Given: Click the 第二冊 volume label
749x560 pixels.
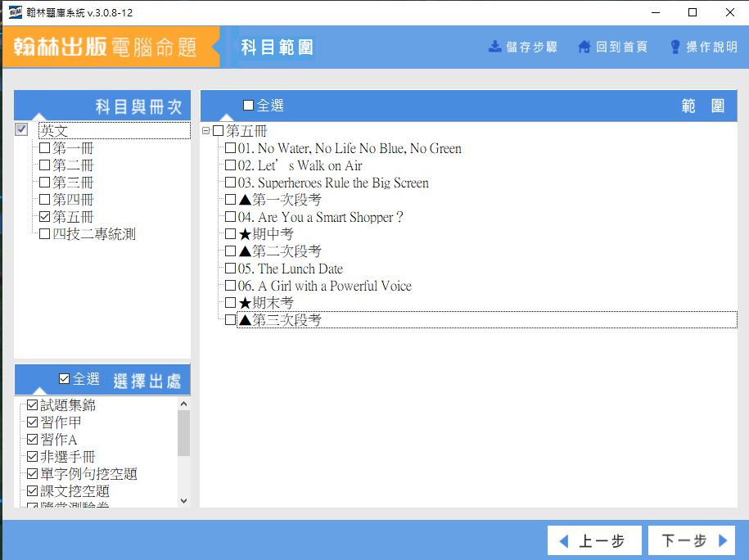Looking at the screenshot, I should (73, 165).
